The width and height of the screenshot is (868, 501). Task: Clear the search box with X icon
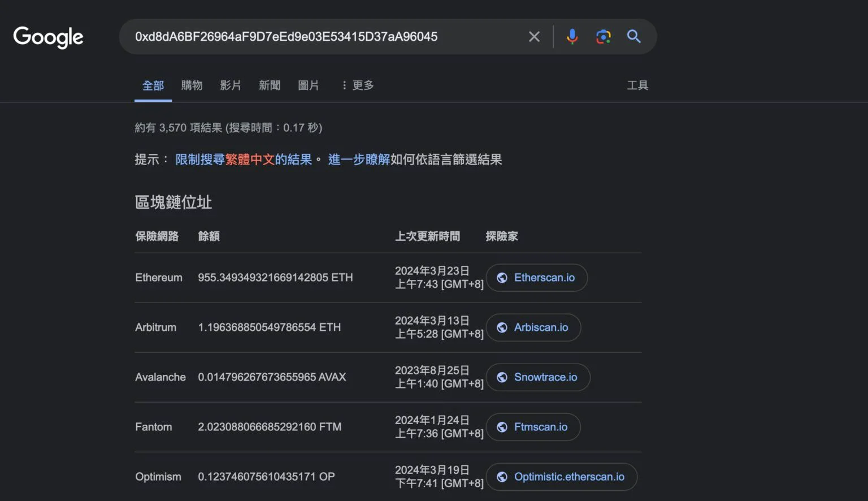tap(534, 37)
